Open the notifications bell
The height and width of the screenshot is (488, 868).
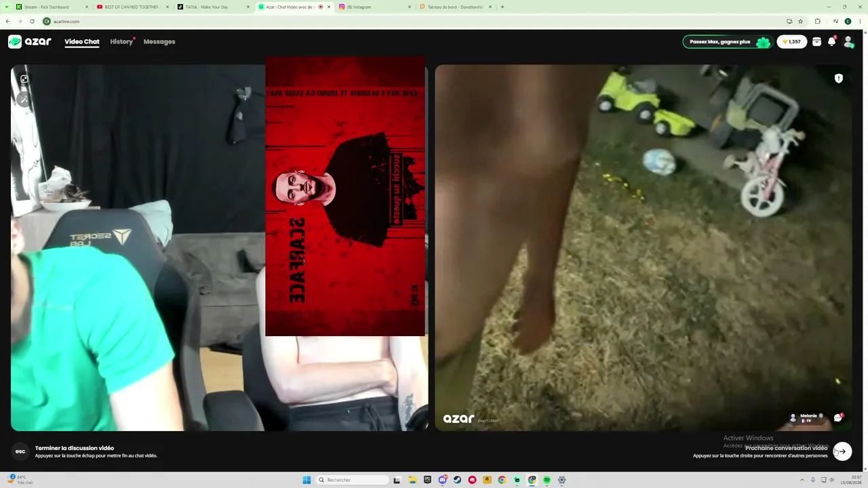click(832, 42)
